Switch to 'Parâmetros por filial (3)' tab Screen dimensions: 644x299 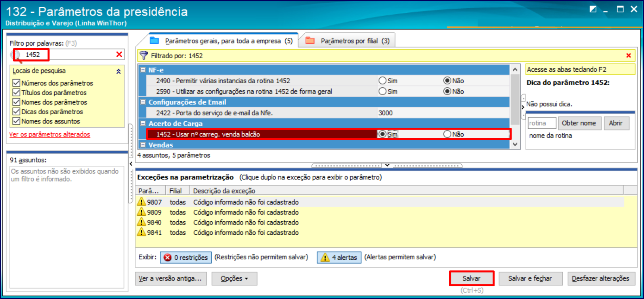point(349,41)
